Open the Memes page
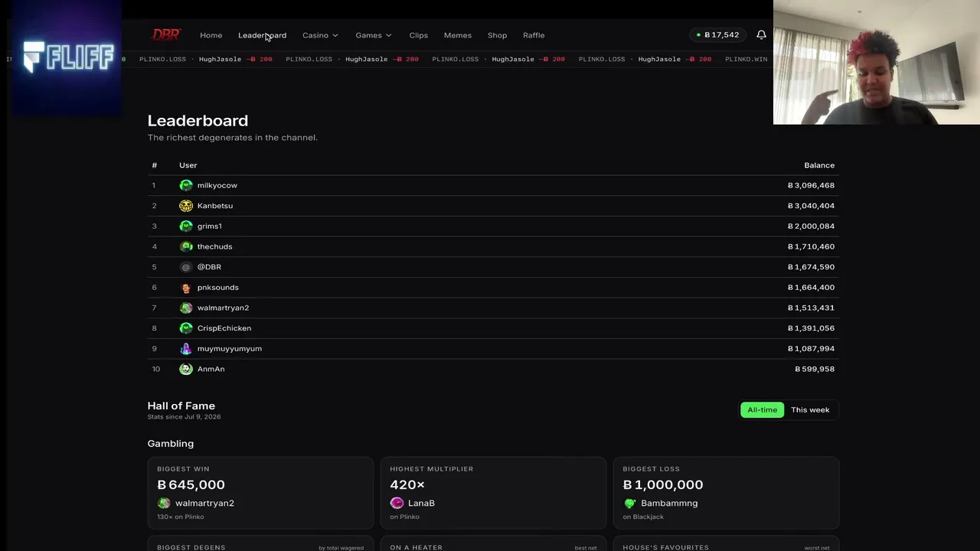980x551 pixels. [458, 35]
